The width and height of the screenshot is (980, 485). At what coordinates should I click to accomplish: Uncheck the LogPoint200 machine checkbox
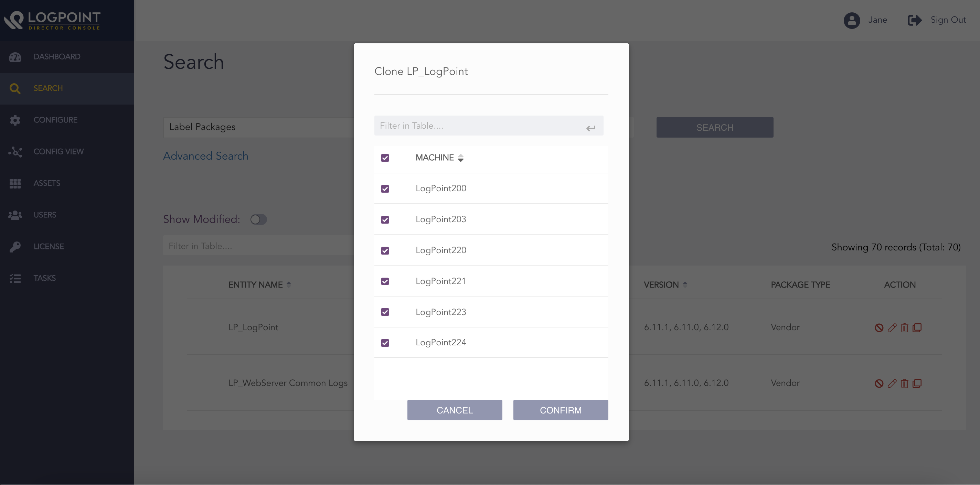(385, 189)
